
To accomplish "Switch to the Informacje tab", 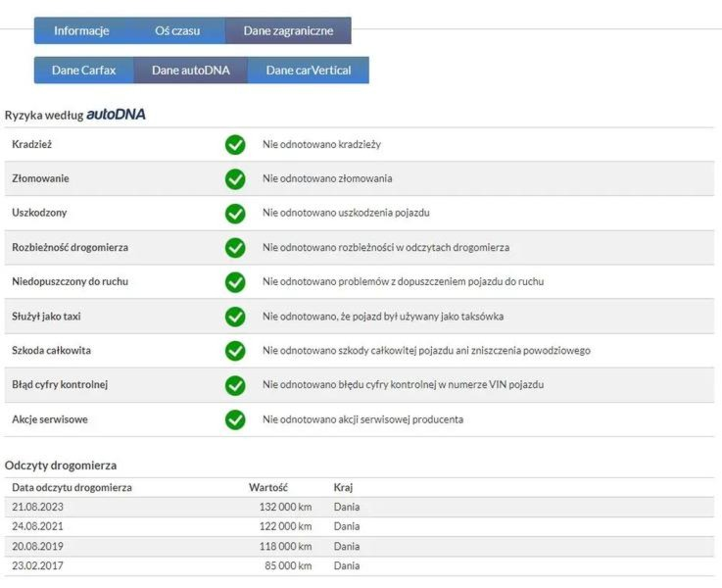I will (x=81, y=30).
